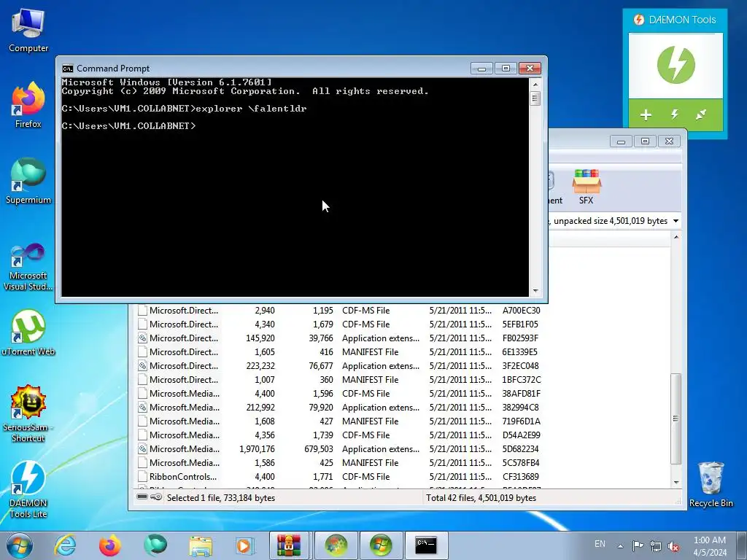Click the DAEMON Tools gadget title
Image resolution: width=747 pixels, height=560 pixels.
coord(682,20)
